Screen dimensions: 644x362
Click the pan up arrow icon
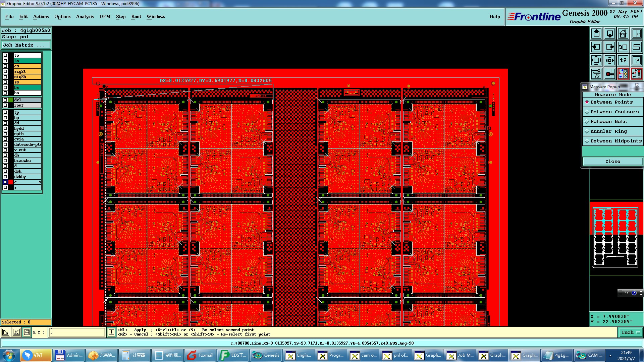(x=596, y=34)
